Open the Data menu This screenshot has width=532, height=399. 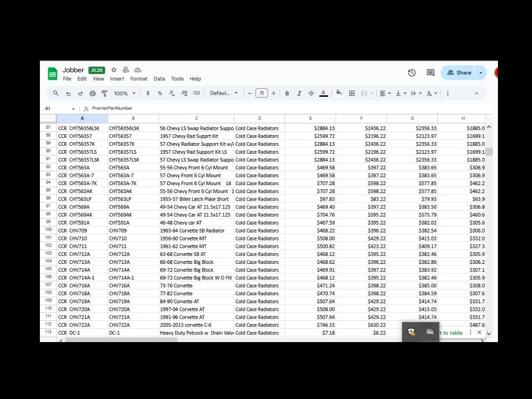tap(159, 79)
